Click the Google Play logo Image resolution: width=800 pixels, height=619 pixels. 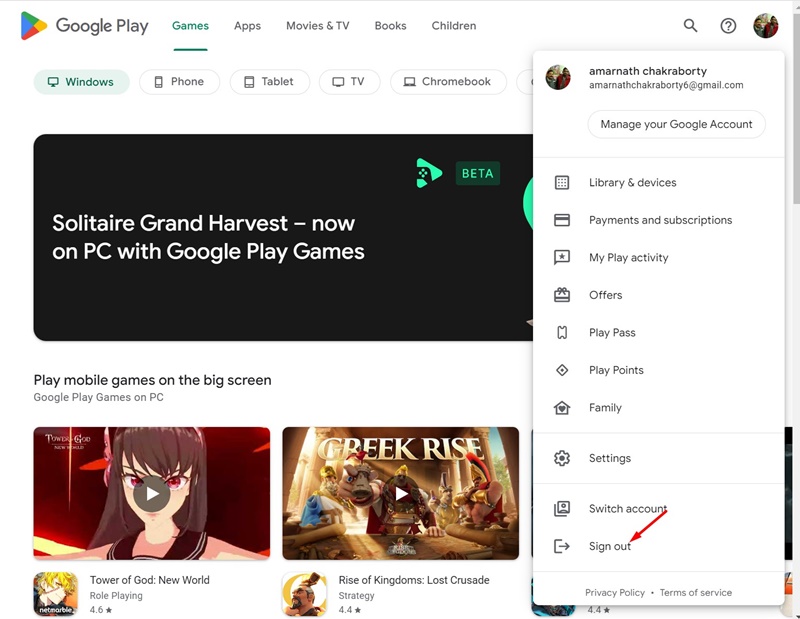pos(85,26)
